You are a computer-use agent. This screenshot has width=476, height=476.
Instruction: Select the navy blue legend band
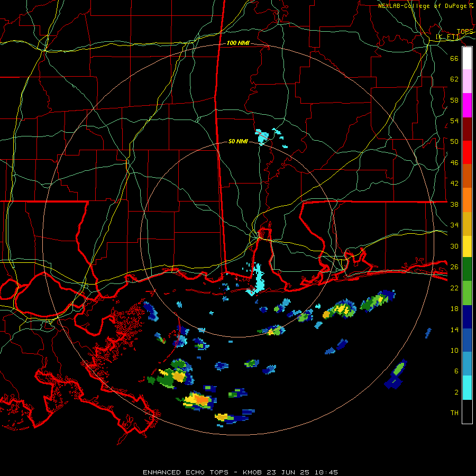tap(467, 317)
